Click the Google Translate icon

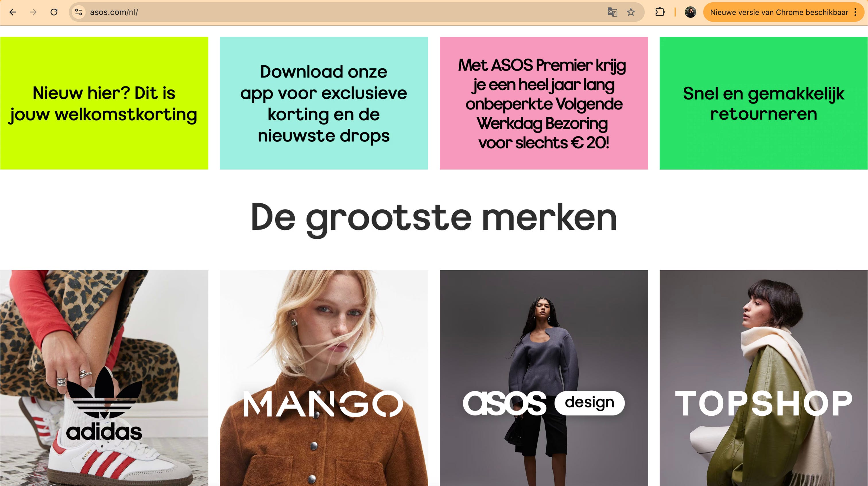pos(612,12)
